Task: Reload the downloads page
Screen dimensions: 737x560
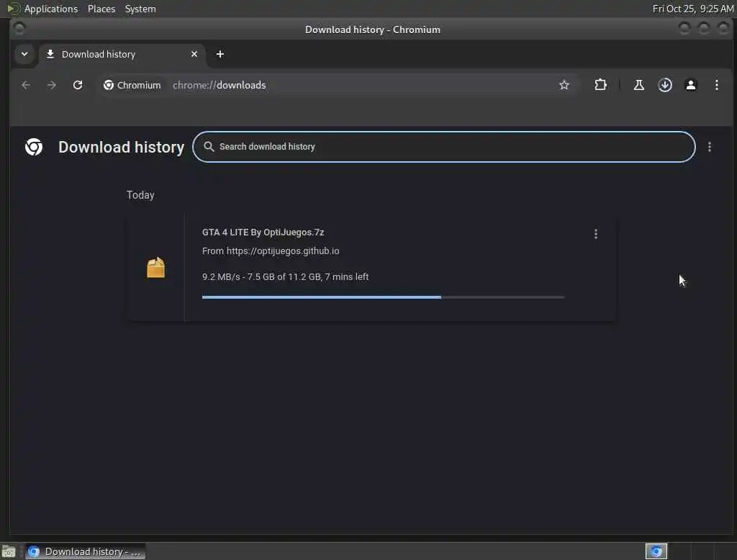Action: click(x=78, y=85)
